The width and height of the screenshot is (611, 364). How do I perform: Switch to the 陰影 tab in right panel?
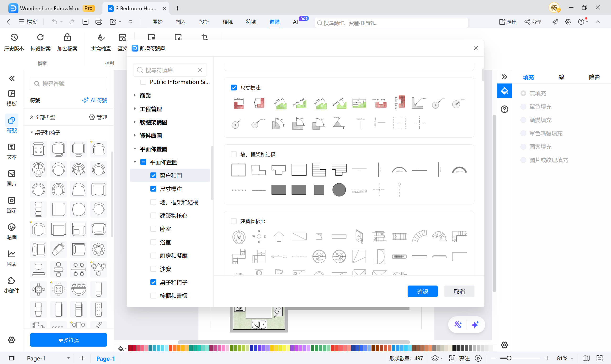[x=594, y=77]
